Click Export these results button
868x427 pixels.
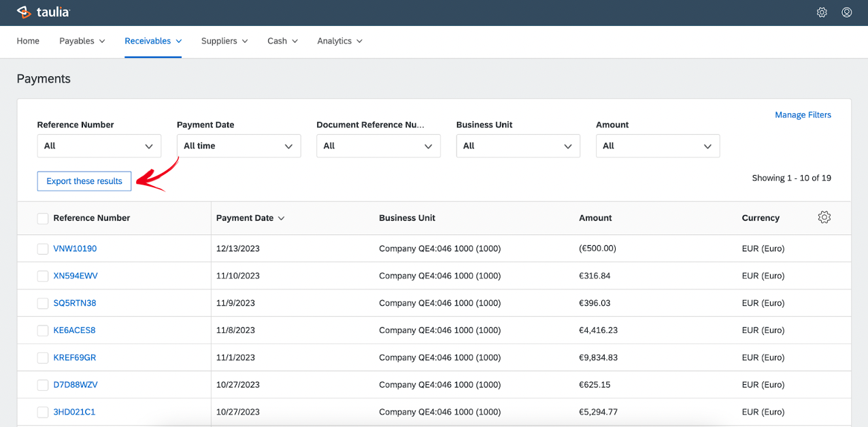(84, 181)
